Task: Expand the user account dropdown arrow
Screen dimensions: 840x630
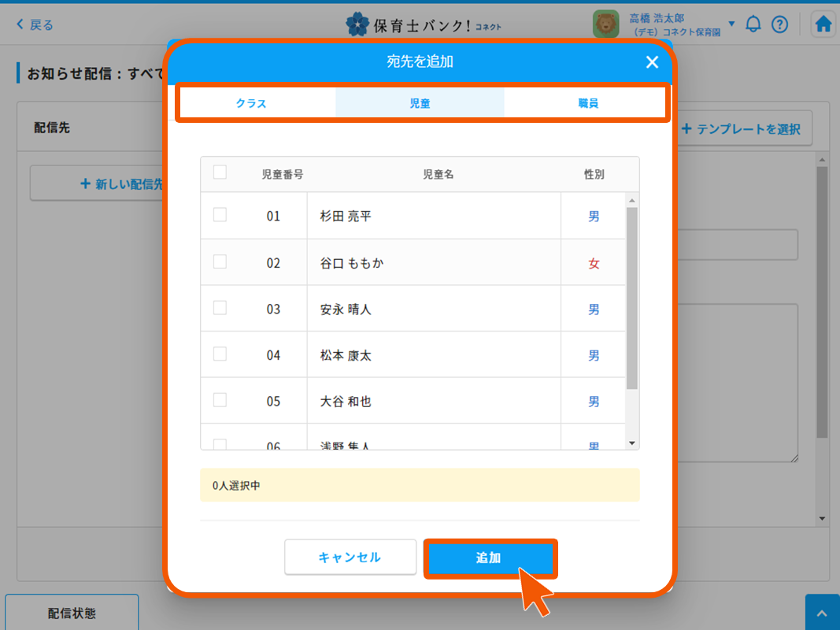Action: click(731, 24)
